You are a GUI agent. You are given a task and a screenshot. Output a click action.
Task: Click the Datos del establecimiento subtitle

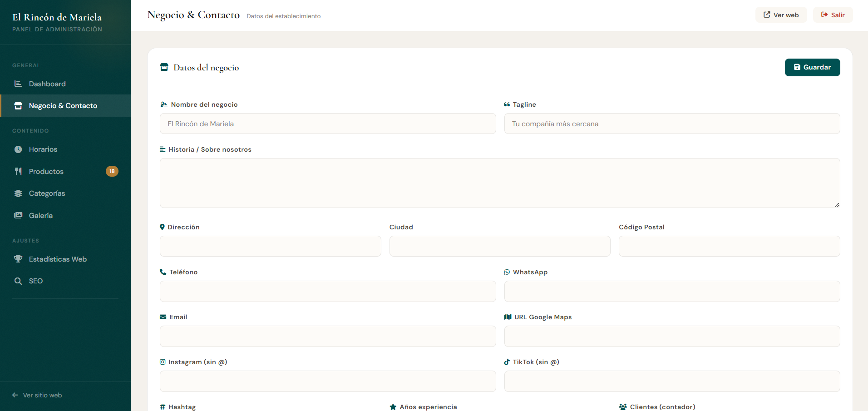click(284, 16)
